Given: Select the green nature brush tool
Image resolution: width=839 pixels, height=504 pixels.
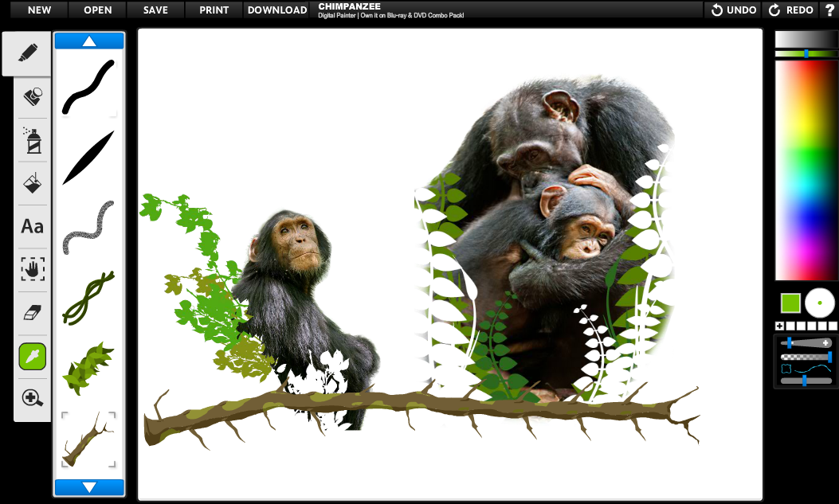Looking at the screenshot, I should point(33,357).
